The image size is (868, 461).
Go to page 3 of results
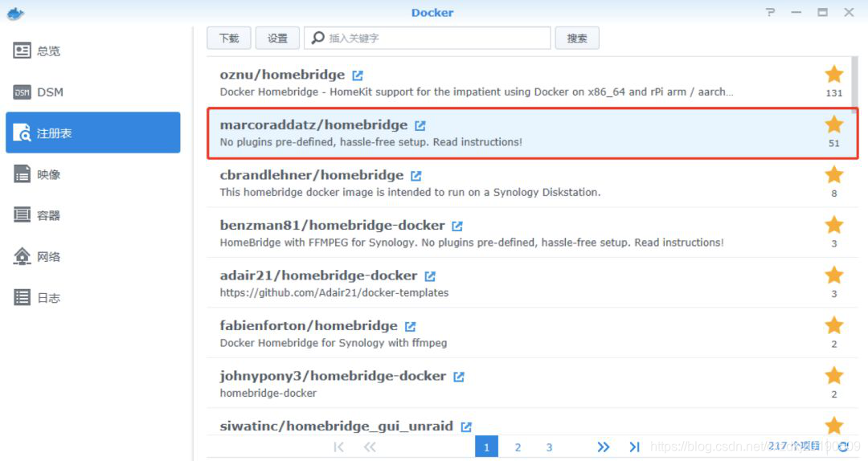pos(549,447)
